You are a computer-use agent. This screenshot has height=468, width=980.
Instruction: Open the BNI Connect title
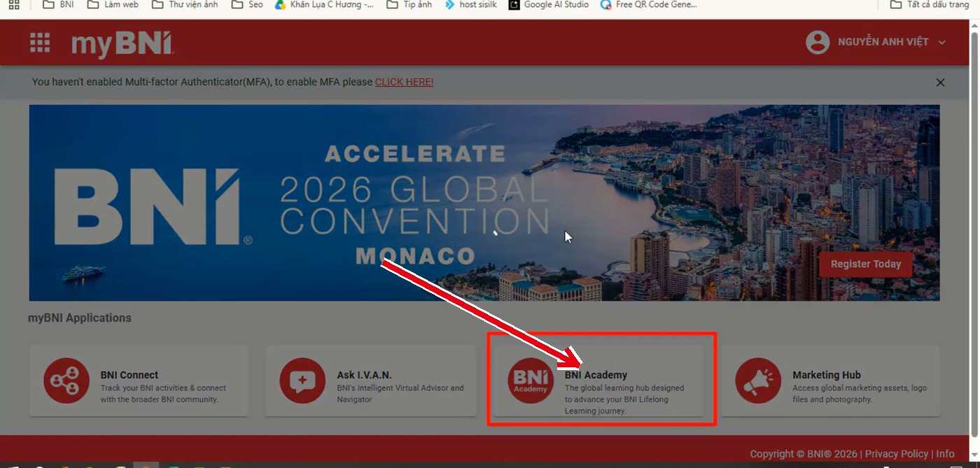(x=129, y=375)
